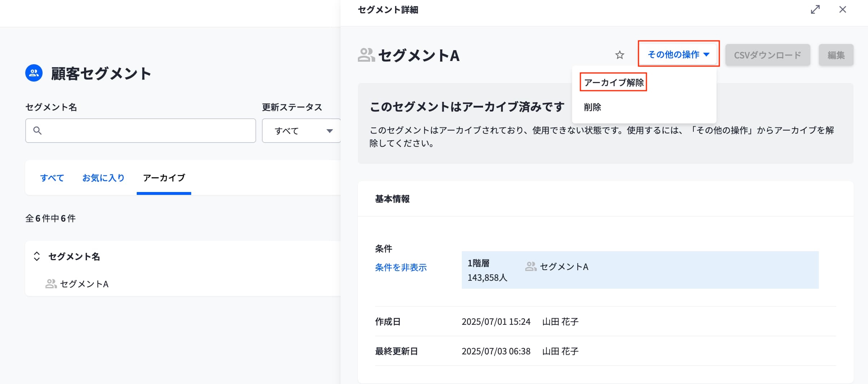This screenshot has width=868, height=384.
Task: Click the 編集 button
Action: click(x=836, y=55)
